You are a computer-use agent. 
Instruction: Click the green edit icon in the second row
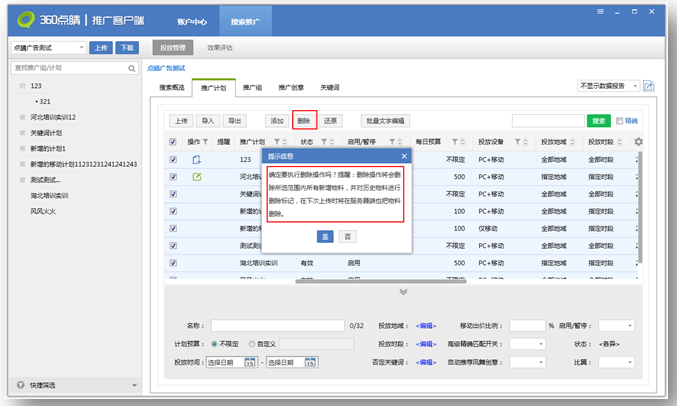[197, 177]
